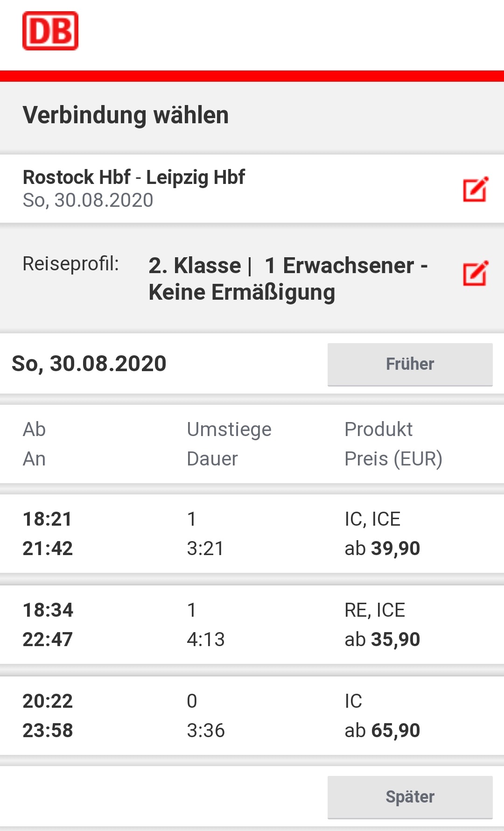Image resolution: width=504 pixels, height=831 pixels.
Task: Select the ab 39,90 price
Action: coord(382,549)
